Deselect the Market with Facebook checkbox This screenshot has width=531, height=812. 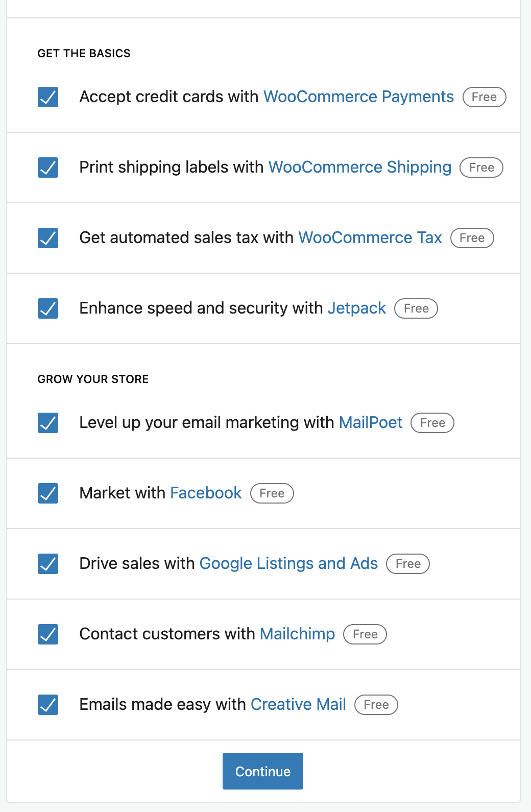coord(48,493)
